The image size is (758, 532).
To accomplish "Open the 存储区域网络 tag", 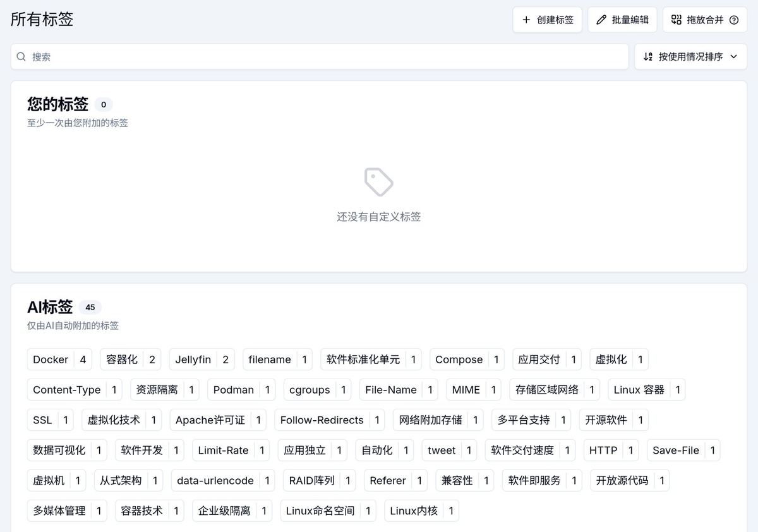I will pyautogui.click(x=555, y=390).
